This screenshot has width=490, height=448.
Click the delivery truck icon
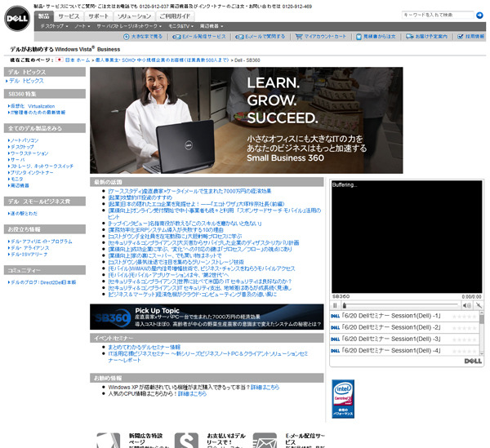(410, 37)
